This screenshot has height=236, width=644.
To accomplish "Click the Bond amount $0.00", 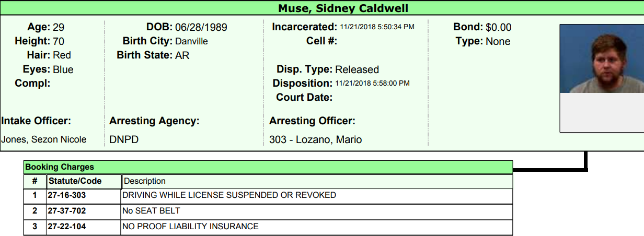I will coord(499,27).
